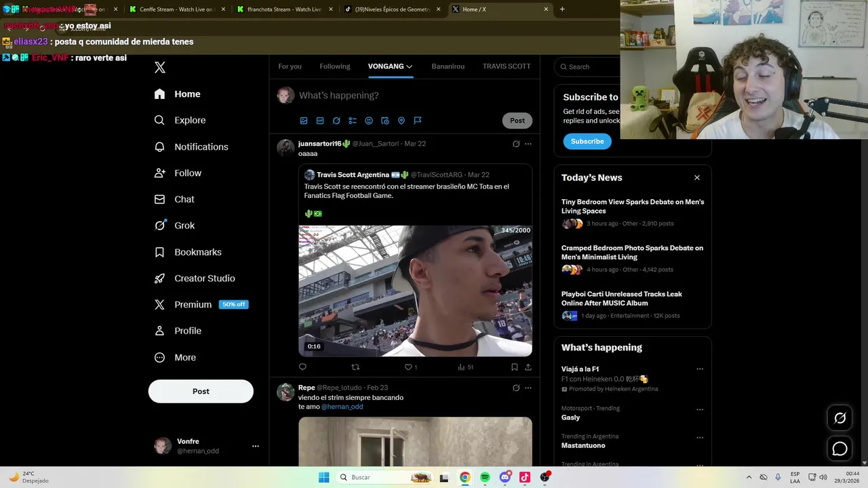Bookmark juansartori16's post
The height and width of the screenshot is (488, 868).
(515, 367)
